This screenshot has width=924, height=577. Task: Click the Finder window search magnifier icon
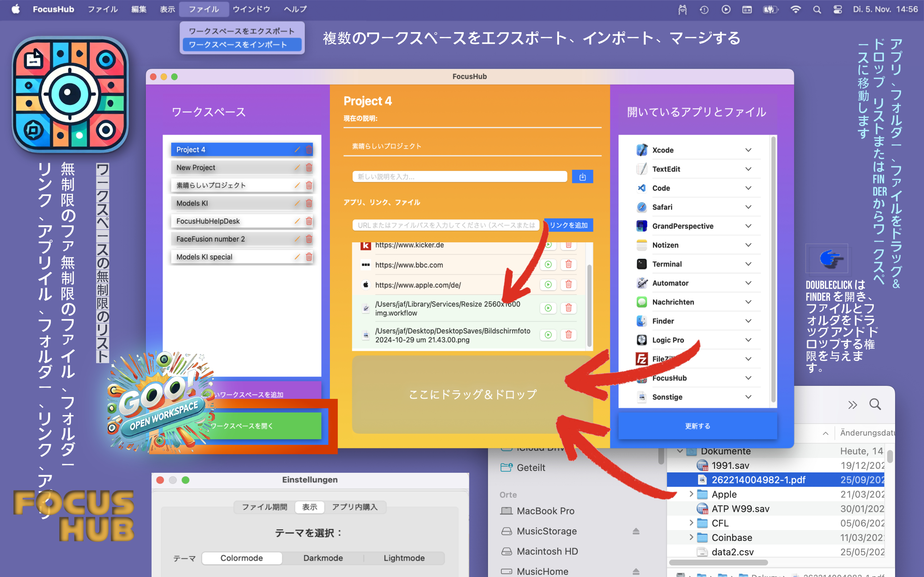point(875,404)
